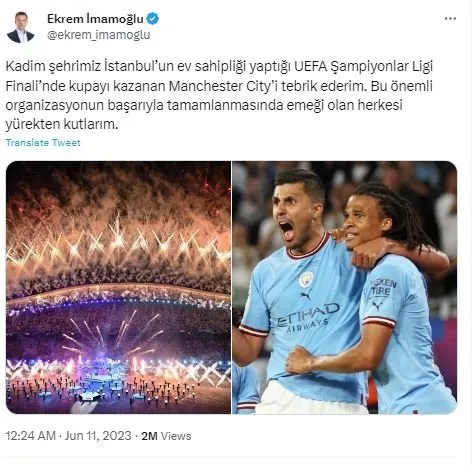Click the tweet's last line 'yürekten kutlarım'
Image resolution: width=472 pixels, height=465 pixels.
62,124
